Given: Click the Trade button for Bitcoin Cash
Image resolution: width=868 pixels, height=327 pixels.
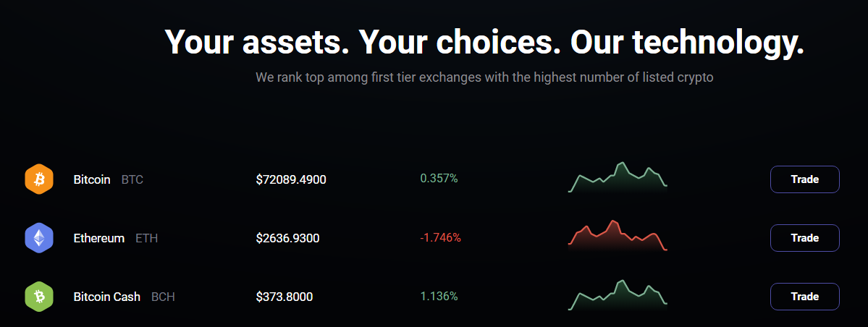Looking at the screenshot, I should [x=805, y=297].
